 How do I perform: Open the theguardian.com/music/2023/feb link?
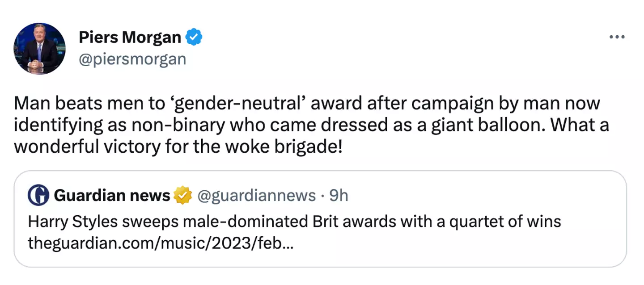coord(161,243)
